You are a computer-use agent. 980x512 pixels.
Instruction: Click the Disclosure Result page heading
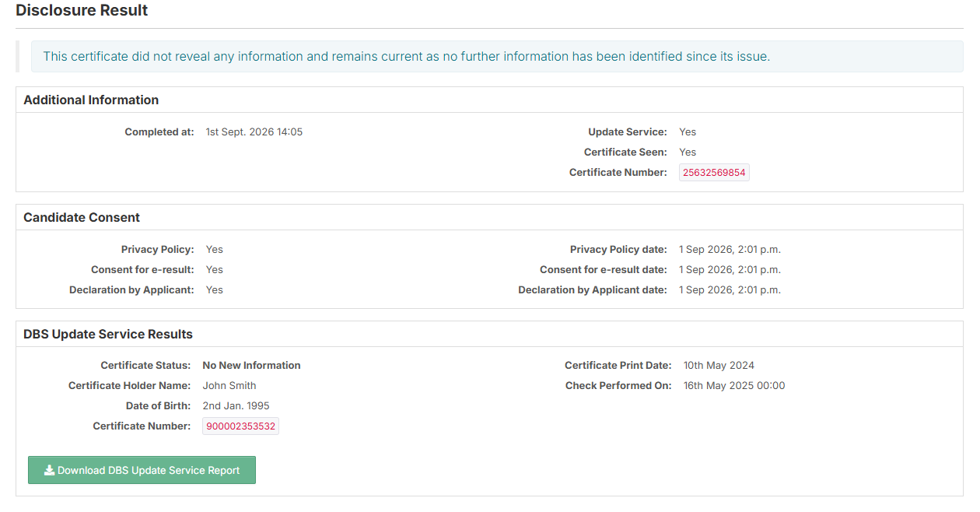click(82, 10)
